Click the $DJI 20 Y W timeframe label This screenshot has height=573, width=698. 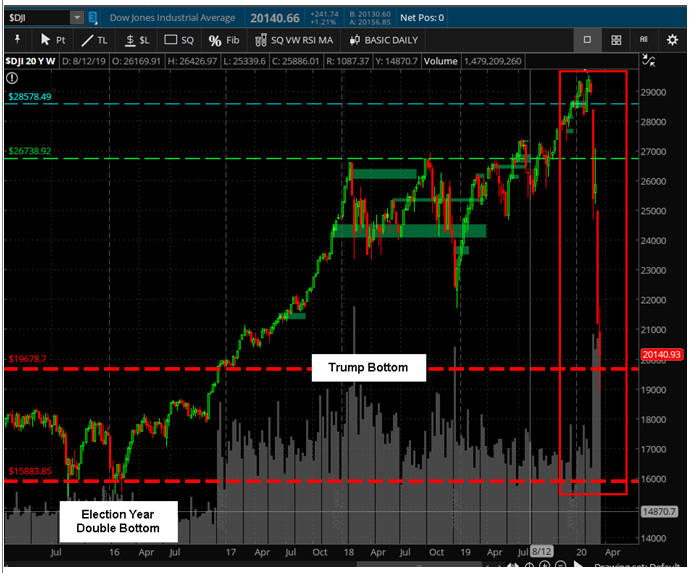click(30, 61)
